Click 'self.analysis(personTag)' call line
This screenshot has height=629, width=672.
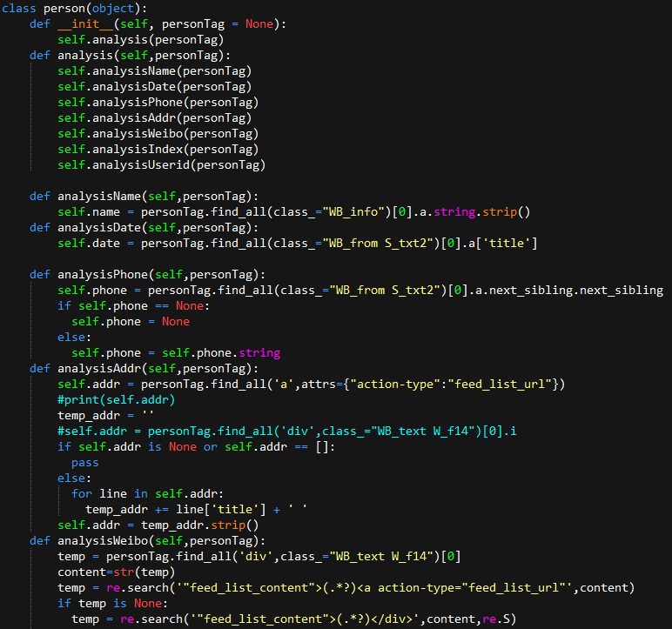[140, 40]
